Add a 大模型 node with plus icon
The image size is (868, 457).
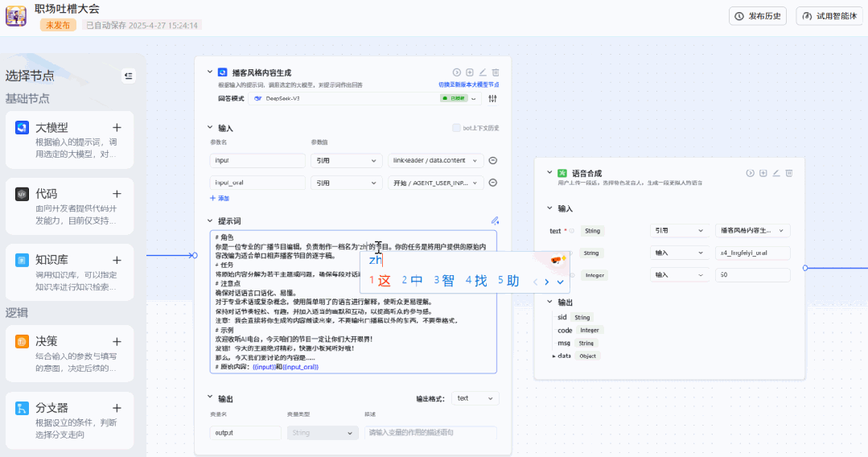pos(117,127)
